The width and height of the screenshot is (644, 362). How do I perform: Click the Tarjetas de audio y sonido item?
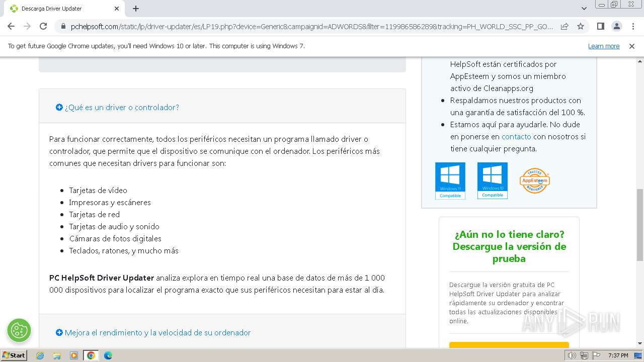(x=114, y=226)
